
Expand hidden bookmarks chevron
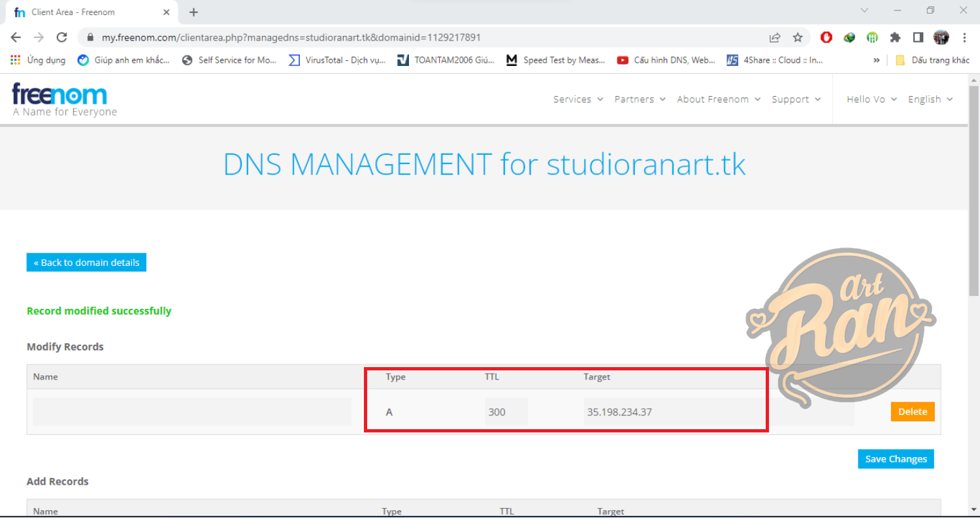[x=876, y=60]
